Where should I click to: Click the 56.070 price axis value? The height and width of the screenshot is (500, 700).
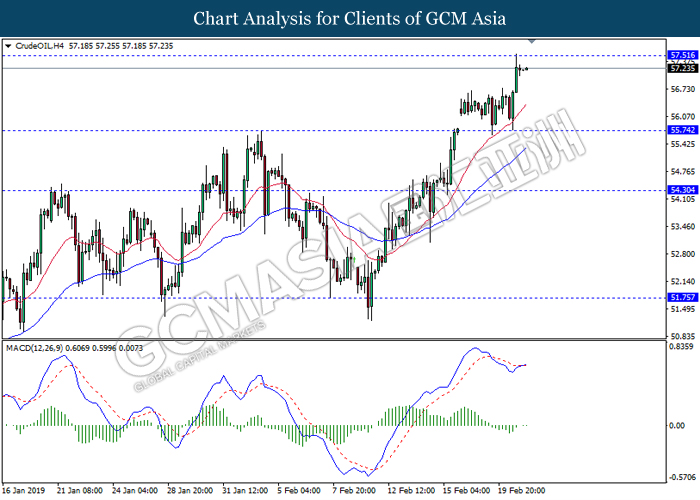683,117
